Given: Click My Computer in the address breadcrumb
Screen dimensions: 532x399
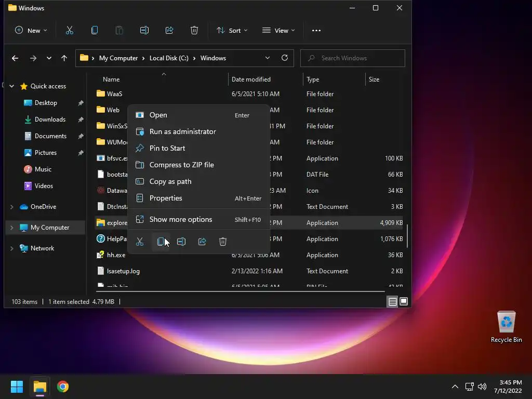Looking at the screenshot, I should pyautogui.click(x=118, y=58).
